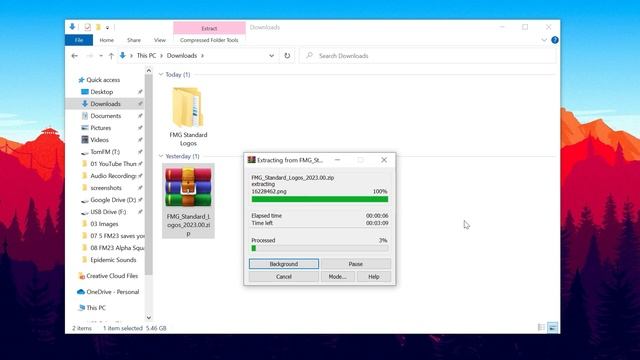Close the Extracting from FMG_St... dialog
This screenshot has width=640, height=360.
coord(384,160)
